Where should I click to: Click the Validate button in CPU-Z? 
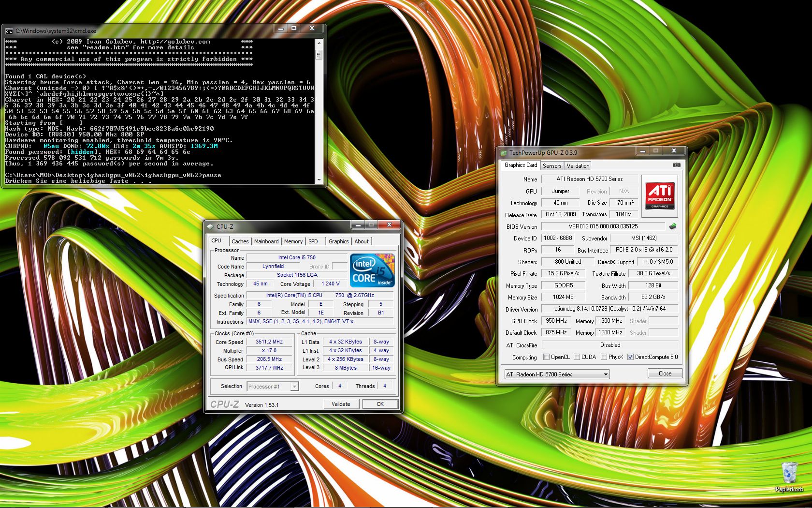pos(341,404)
